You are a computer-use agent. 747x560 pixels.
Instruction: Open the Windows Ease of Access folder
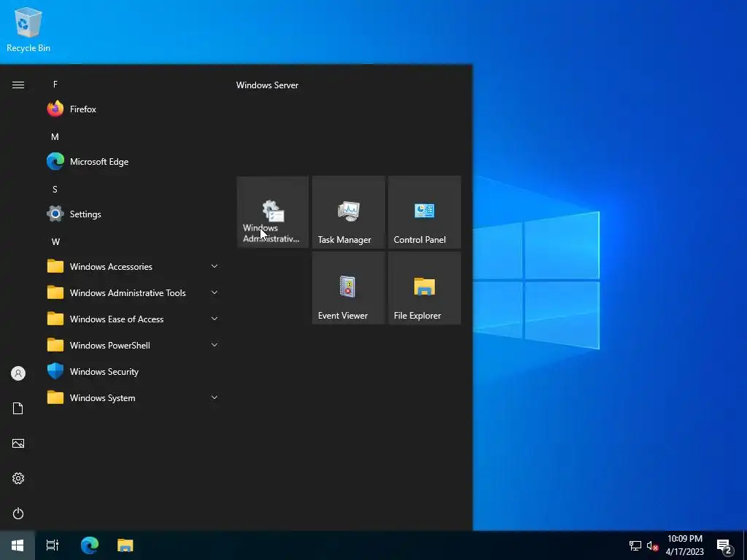[x=133, y=319]
